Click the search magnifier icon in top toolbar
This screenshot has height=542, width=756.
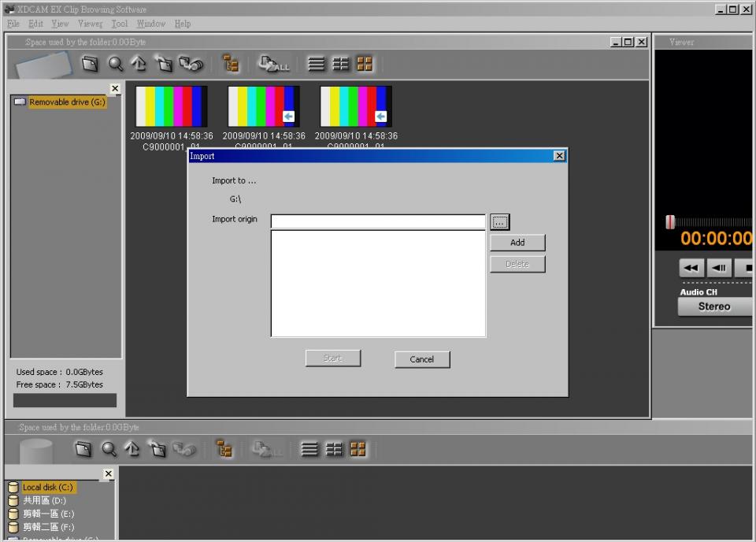pyautogui.click(x=116, y=64)
